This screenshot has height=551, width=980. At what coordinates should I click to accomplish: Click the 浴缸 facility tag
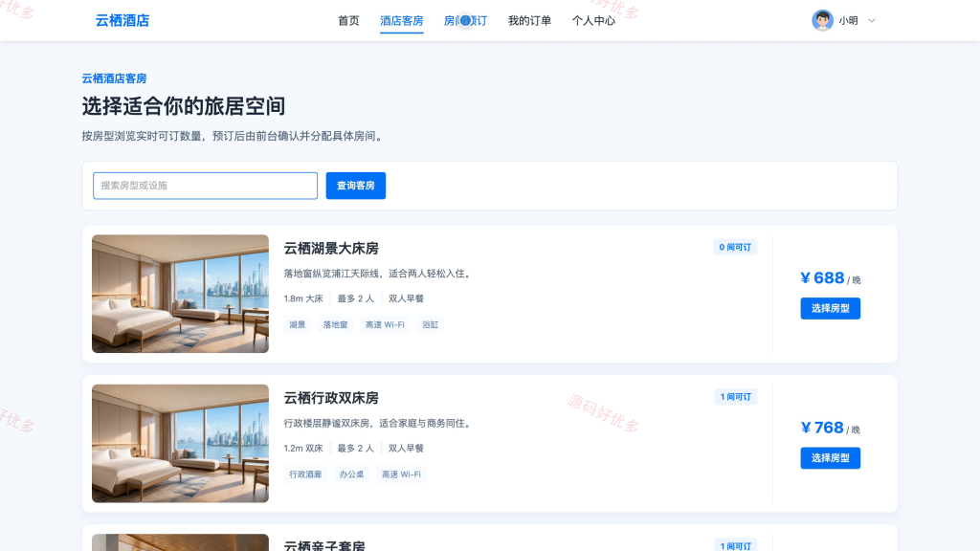pos(430,325)
